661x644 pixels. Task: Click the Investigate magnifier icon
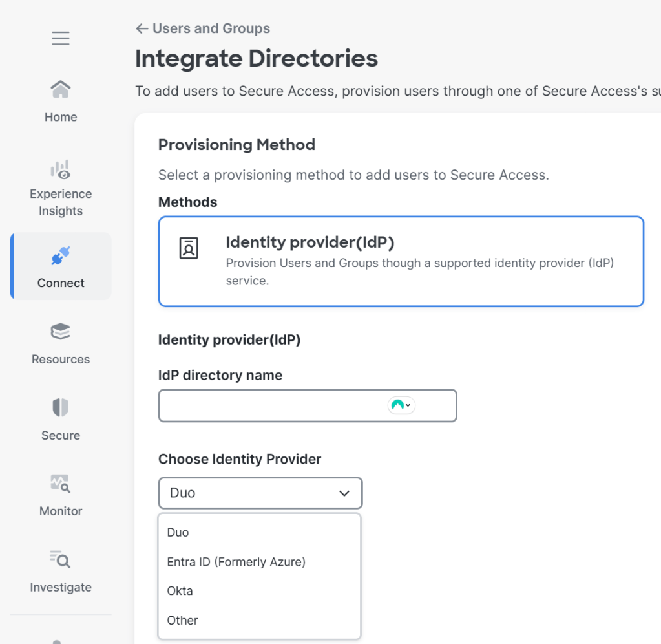point(61,560)
